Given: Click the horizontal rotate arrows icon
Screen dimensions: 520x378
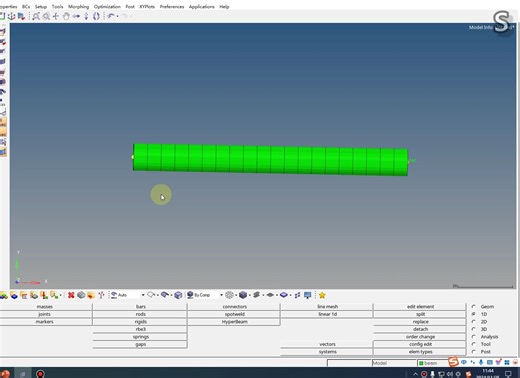Looking at the screenshot, I should tap(76, 16).
